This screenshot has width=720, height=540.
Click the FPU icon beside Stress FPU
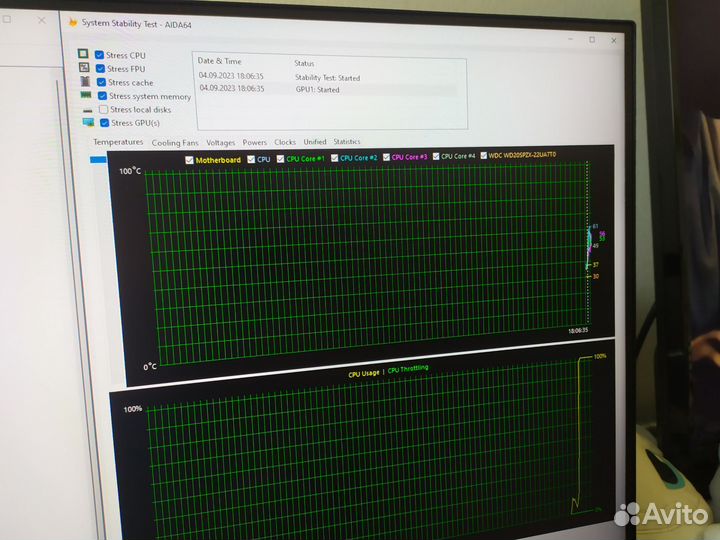point(84,68)
